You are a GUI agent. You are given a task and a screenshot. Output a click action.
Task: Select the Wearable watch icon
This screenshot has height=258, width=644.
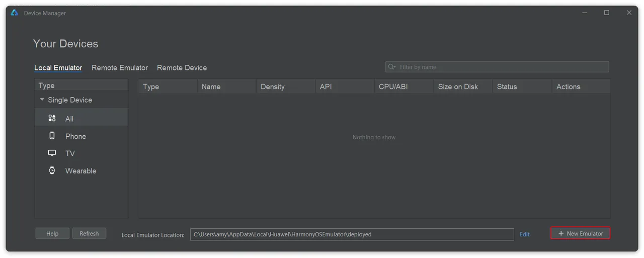[52, 170]
